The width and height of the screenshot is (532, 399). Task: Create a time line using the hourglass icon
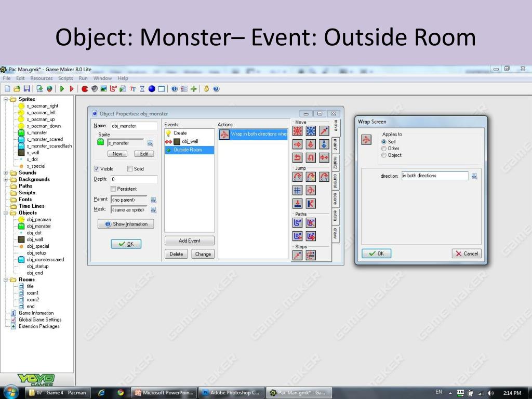142,89
